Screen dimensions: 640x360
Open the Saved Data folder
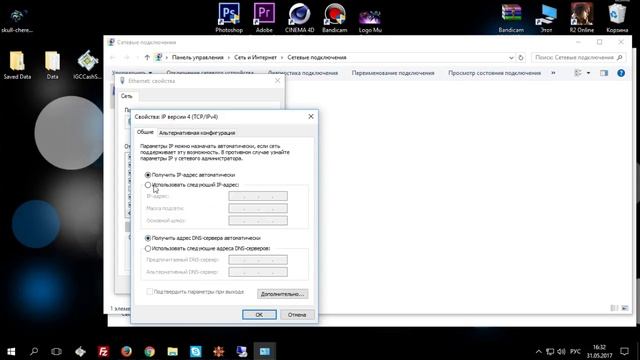pyautogui.click(x=17, y=64)
